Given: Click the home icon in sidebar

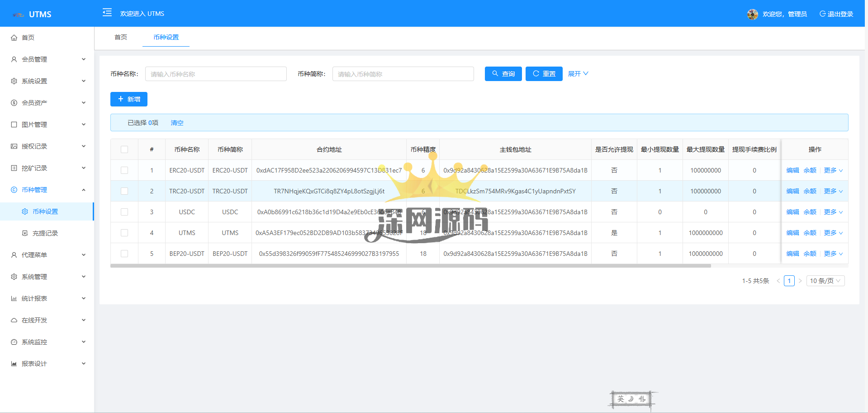Looking at the screenshot, I should [x=14, y=38].
